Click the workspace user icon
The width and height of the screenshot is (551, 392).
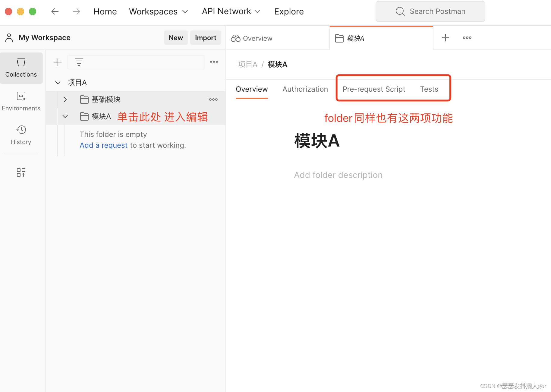[x=9, y=38]
